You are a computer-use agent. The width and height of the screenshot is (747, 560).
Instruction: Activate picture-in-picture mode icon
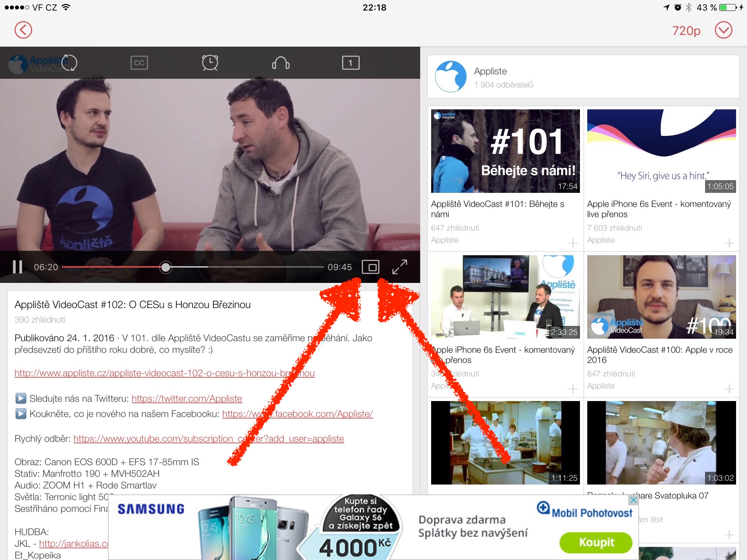pos(371,267)
